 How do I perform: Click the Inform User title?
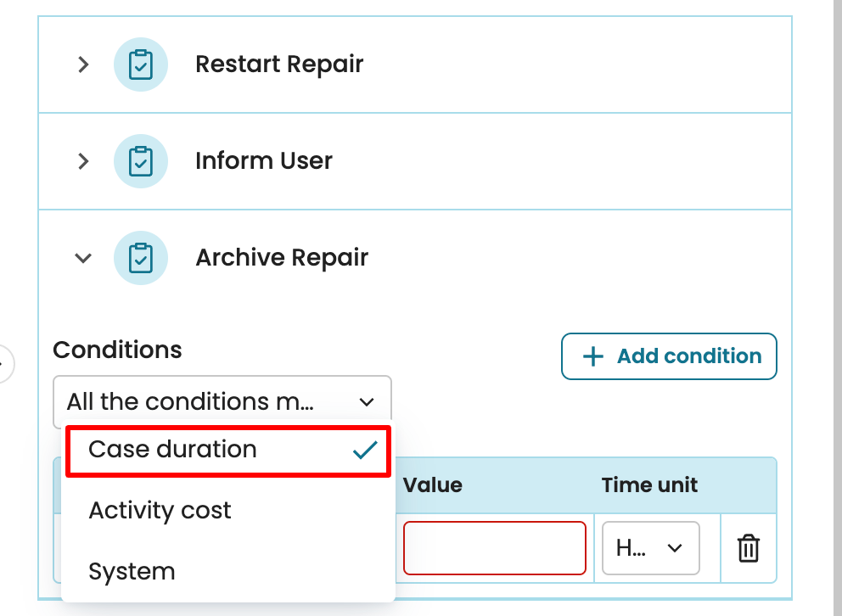click(264, 161)
